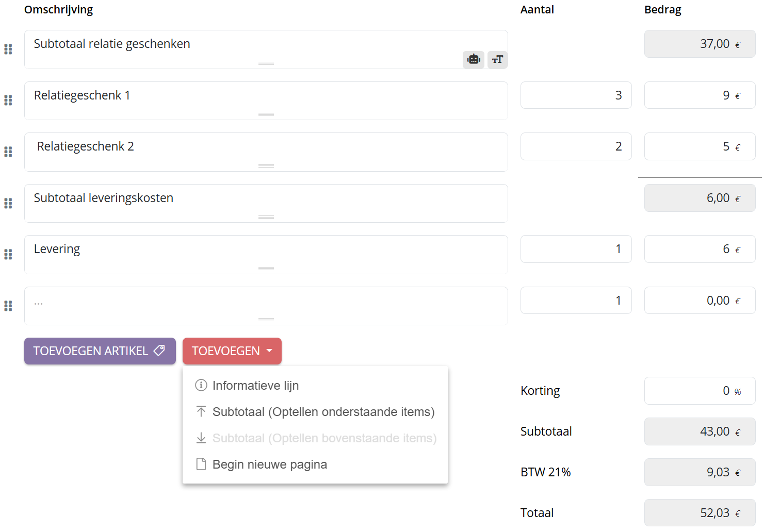The width and height of the screenshot is (764, 532).
Task: Click the TOEVOEGEN ARTIKEL button
Action: pyautogui.click(x=100, y=351)
